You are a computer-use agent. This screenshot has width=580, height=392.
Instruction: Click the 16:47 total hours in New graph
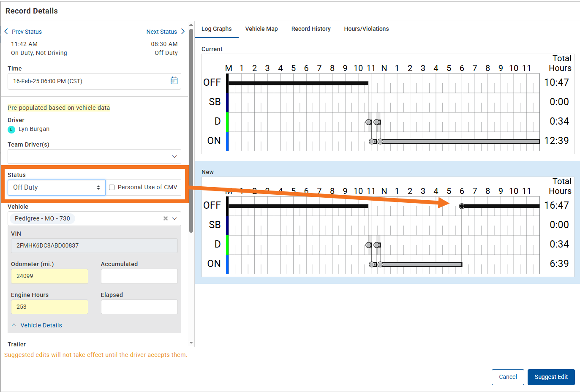[x=556, y=205]
